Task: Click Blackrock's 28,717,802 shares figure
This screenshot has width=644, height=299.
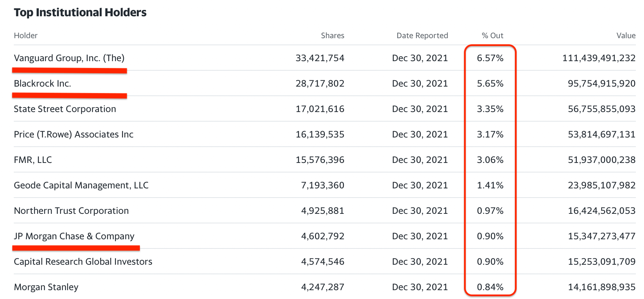Action: [x=320, y=83]
